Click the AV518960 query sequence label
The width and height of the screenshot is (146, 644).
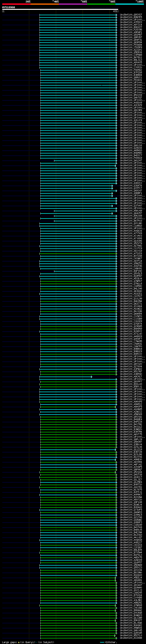8,8
